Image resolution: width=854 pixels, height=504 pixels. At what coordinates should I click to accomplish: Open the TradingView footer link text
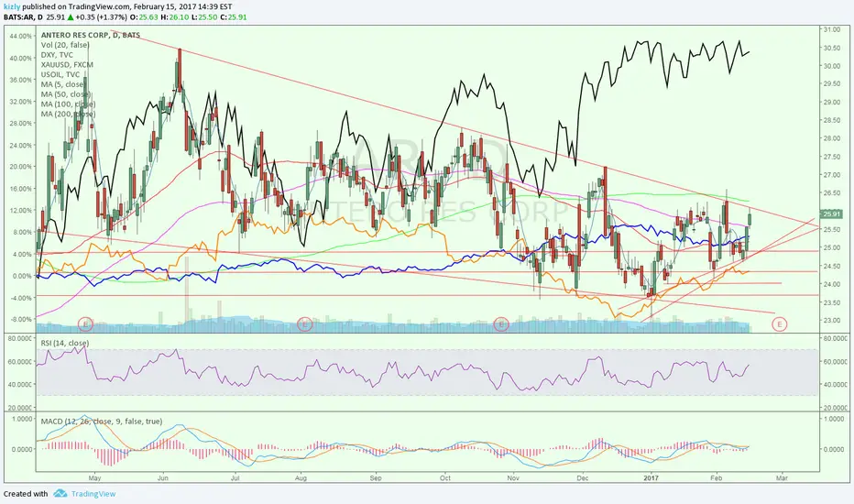(93, 494)
